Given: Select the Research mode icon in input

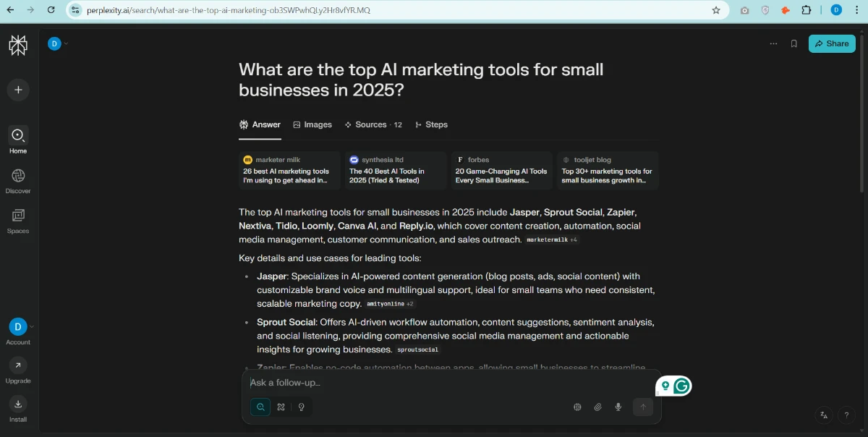Looking at the screenshot, I should 281,407.
